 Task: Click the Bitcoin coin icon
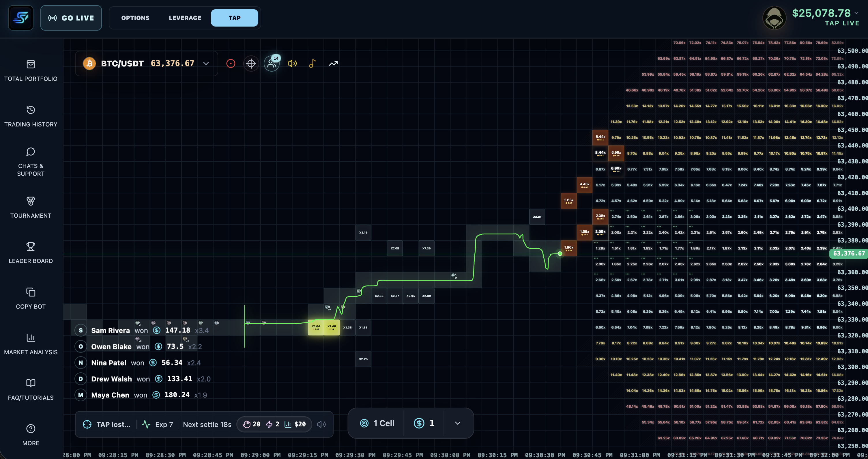click(89, 63)
